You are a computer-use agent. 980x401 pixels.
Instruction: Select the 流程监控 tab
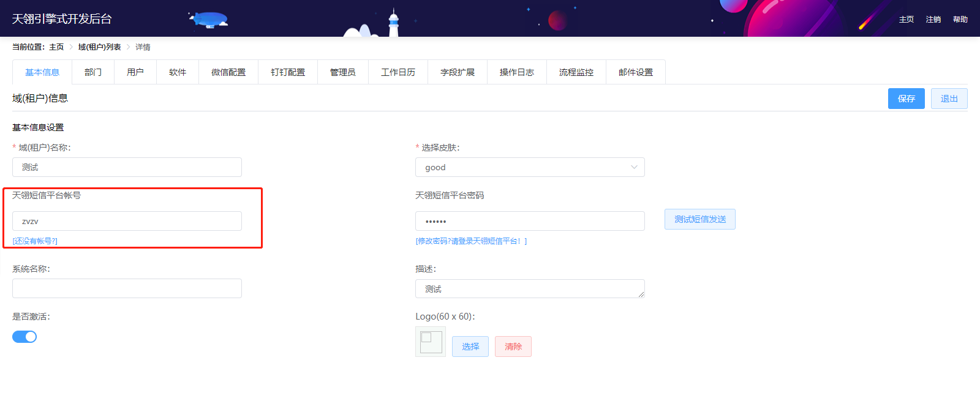576,72
